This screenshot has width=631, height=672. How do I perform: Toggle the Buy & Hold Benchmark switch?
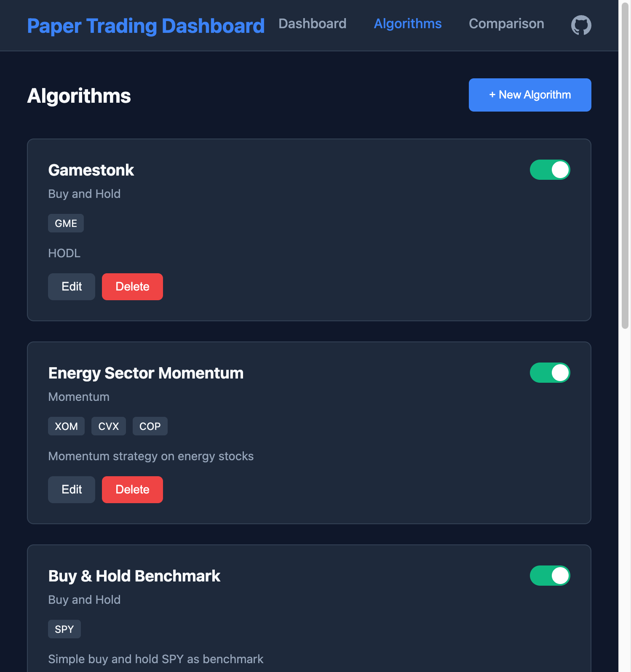click(550, 576)
